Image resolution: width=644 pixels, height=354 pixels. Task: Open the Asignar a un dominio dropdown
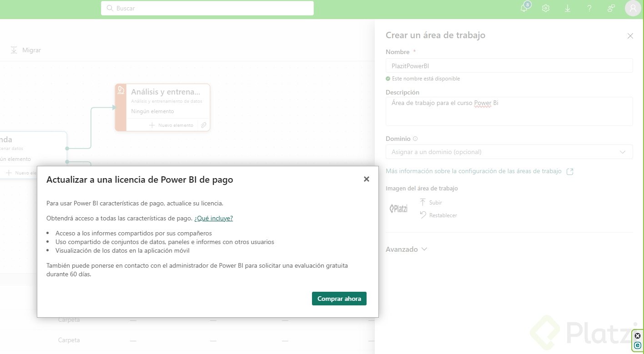click(509, 152)
